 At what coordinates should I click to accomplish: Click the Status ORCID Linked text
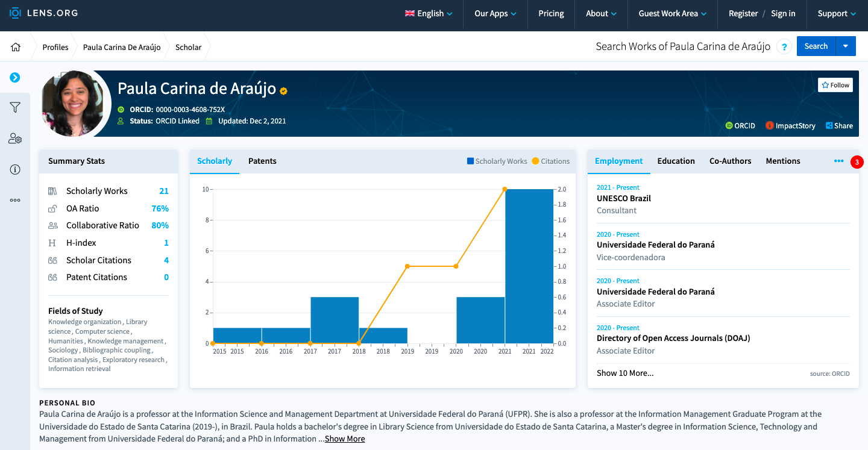pos(165,120)
